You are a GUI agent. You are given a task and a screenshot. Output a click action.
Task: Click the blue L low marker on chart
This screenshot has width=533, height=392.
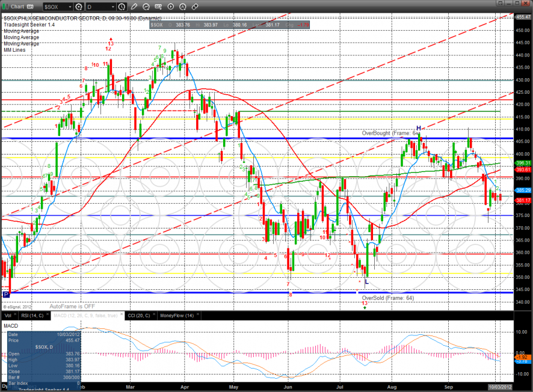coord(366,281)
